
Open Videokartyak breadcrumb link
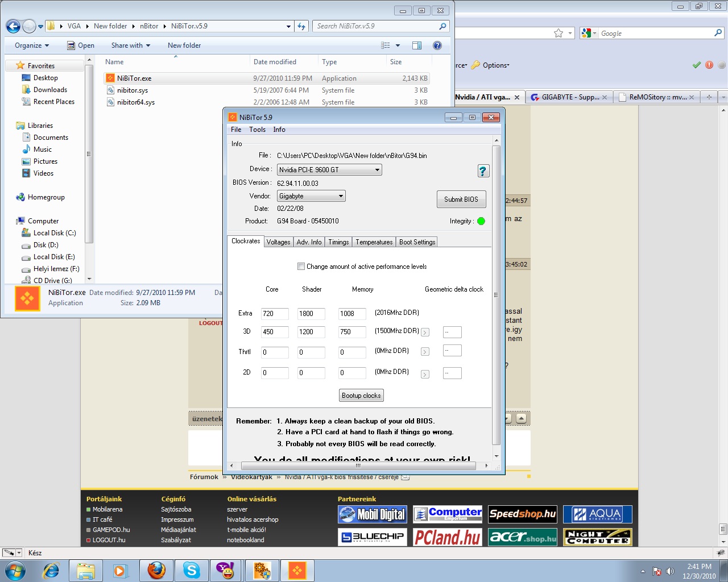(251, 477)
